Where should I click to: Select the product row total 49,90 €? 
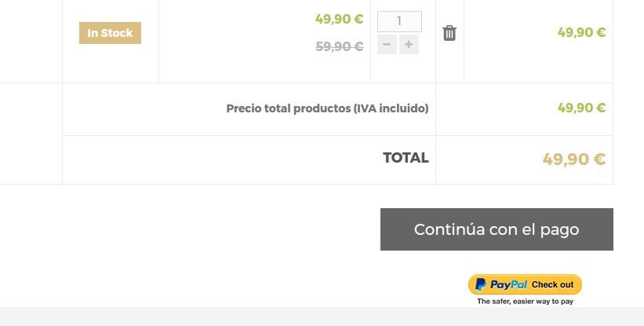point(581,32)
